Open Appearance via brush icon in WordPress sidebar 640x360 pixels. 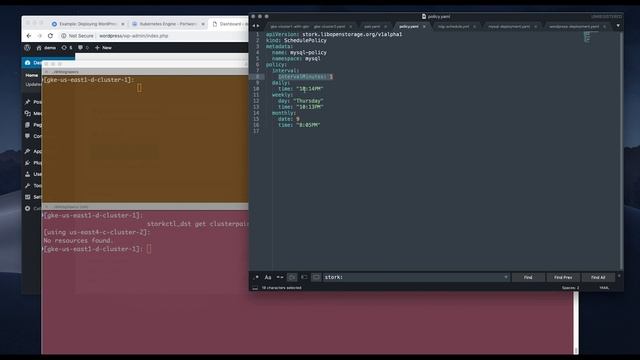(x=28, y=151)
